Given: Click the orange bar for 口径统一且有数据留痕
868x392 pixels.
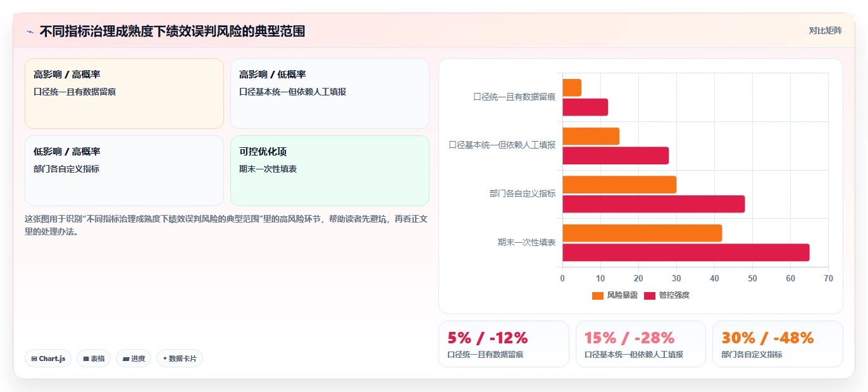Looking at the screenshot, I should 572,88.
